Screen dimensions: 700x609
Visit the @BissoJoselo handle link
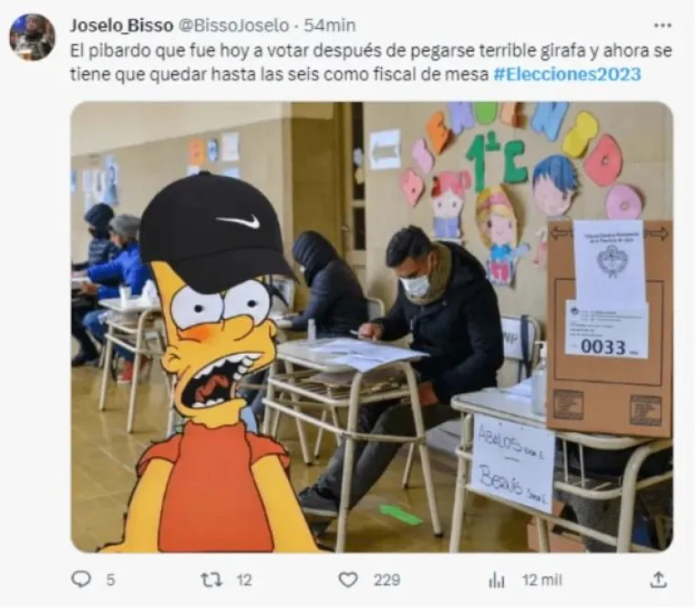point(233,26)
